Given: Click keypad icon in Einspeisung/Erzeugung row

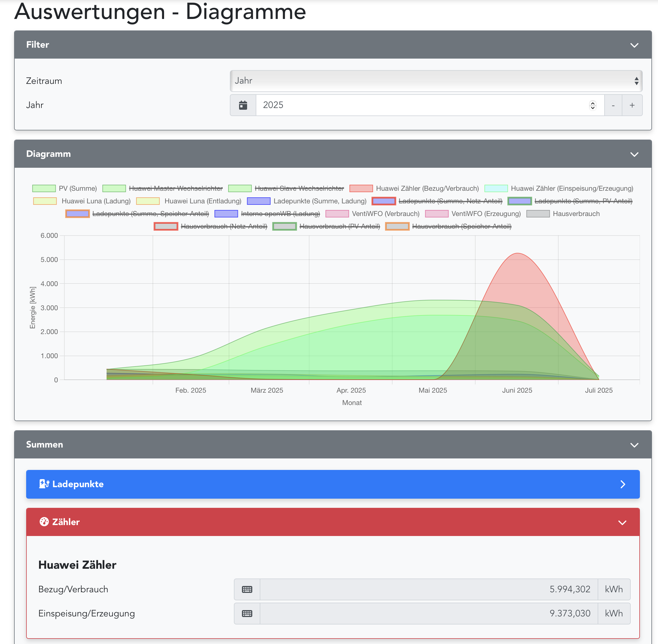Looking at the screenshot, I should click(247, 614).
